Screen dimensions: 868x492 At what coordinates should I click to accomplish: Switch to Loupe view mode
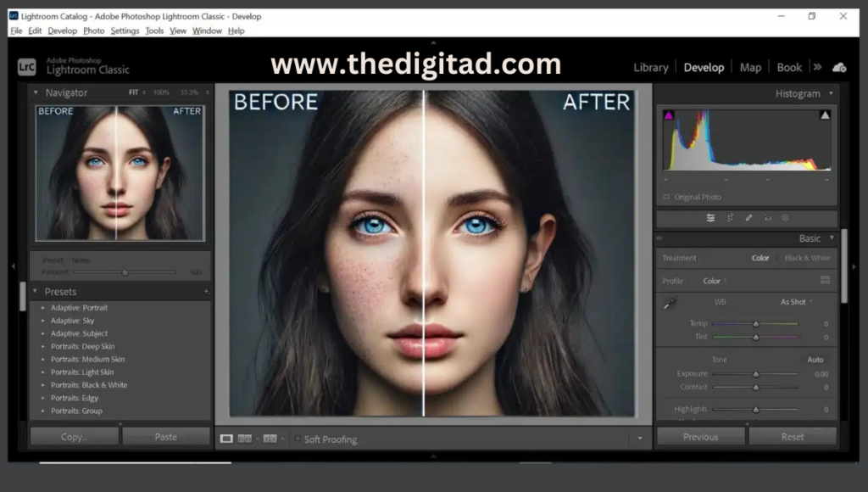(226, 439)
